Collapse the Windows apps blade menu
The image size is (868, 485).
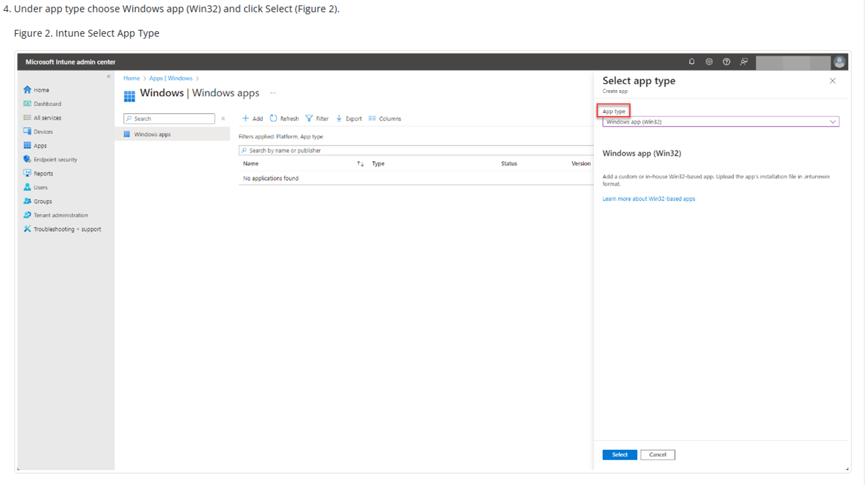(223, 119)
